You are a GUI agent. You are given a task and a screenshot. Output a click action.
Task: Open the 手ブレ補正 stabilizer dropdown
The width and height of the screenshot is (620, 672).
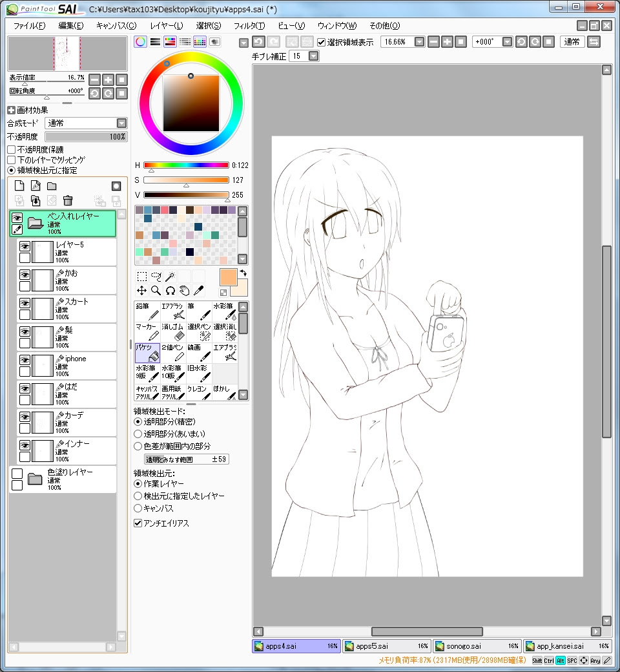(x=314, y=56)
